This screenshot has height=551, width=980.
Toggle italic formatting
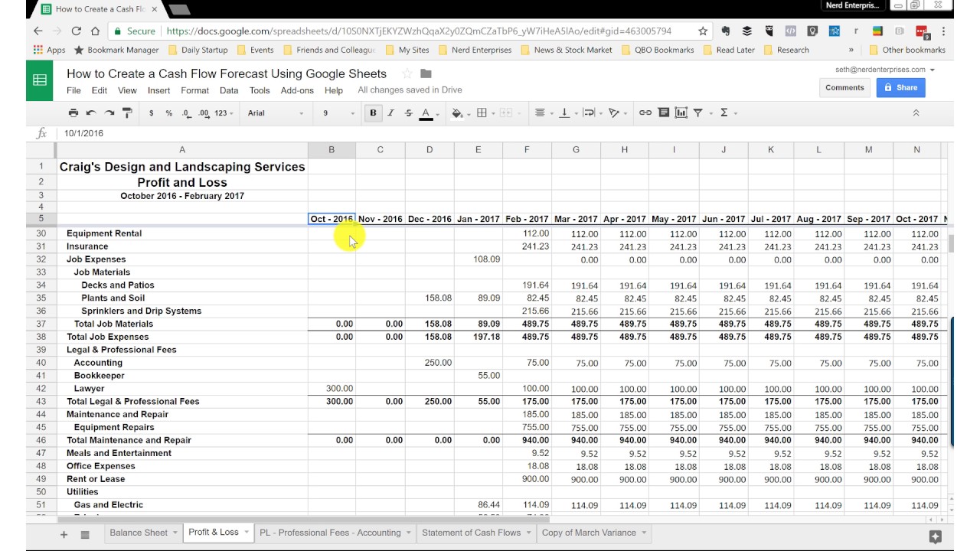[x=390, y=112]
